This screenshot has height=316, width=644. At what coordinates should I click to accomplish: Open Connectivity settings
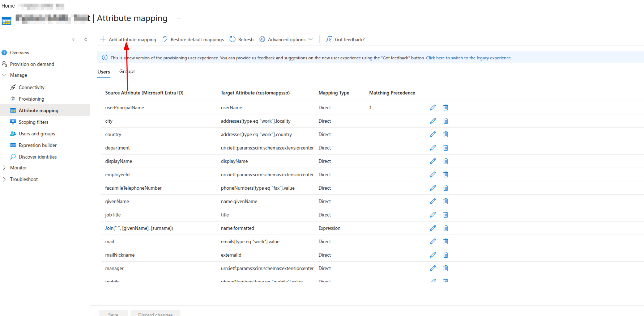point(31,87)
